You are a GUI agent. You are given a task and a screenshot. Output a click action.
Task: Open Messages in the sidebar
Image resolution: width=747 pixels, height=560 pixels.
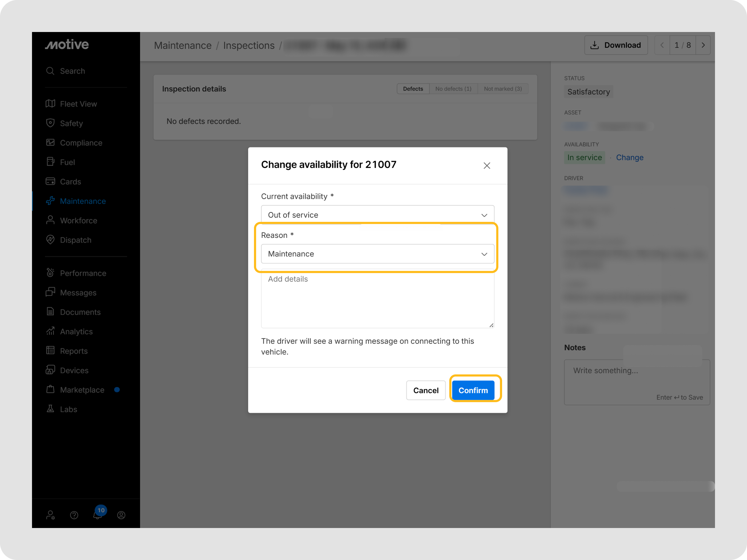78,293
